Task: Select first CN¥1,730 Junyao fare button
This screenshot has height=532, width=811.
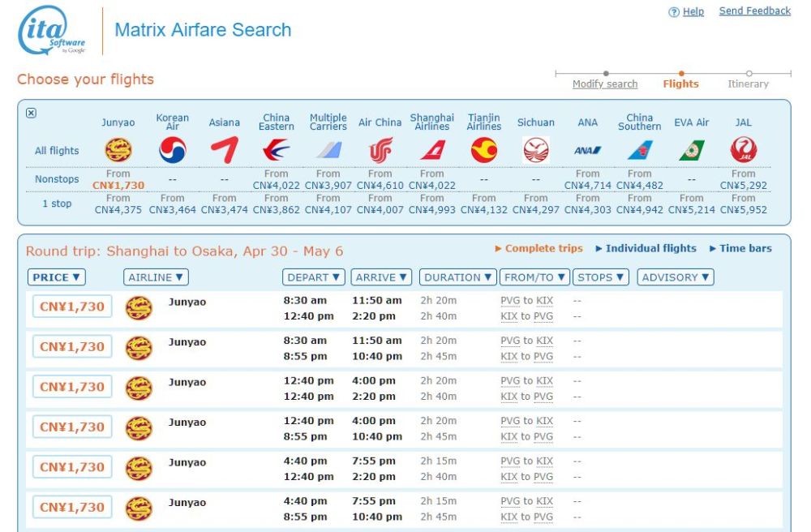Action: pyautogui.click(x=72, y=307)
